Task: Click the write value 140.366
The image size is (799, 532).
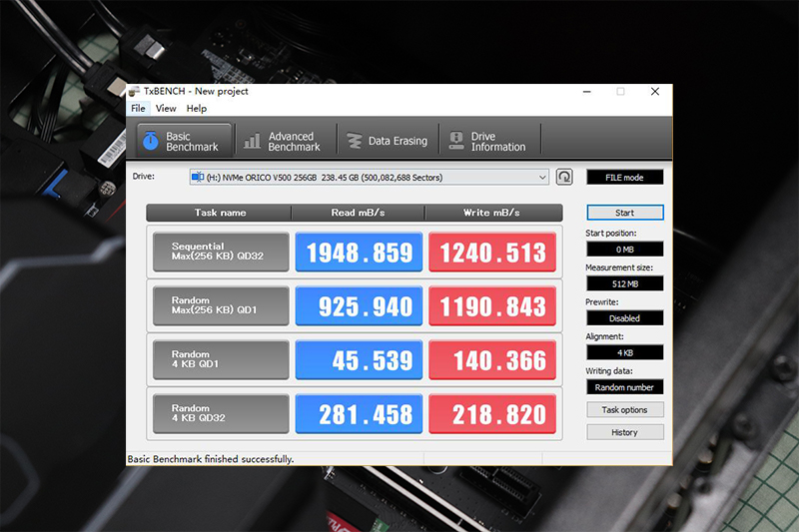Action: [492, 360]
